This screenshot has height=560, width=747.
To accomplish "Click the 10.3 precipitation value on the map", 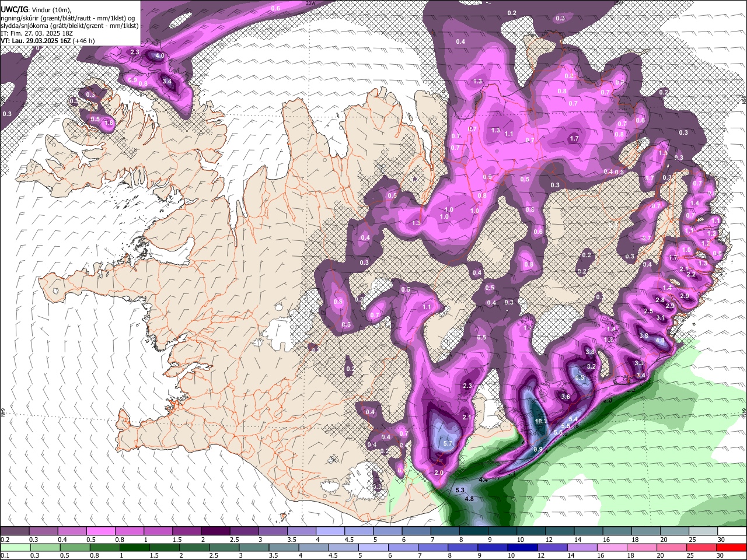I will [540, 421].
